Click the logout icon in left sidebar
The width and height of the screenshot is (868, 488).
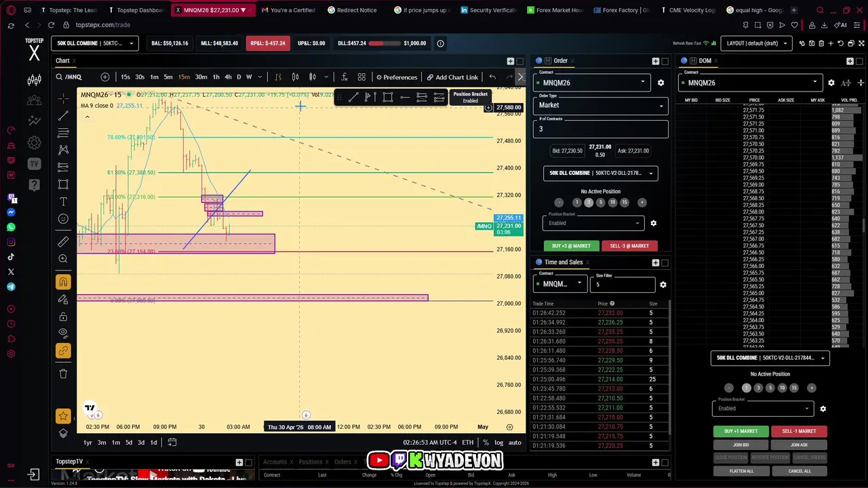(x=33, y=475)
